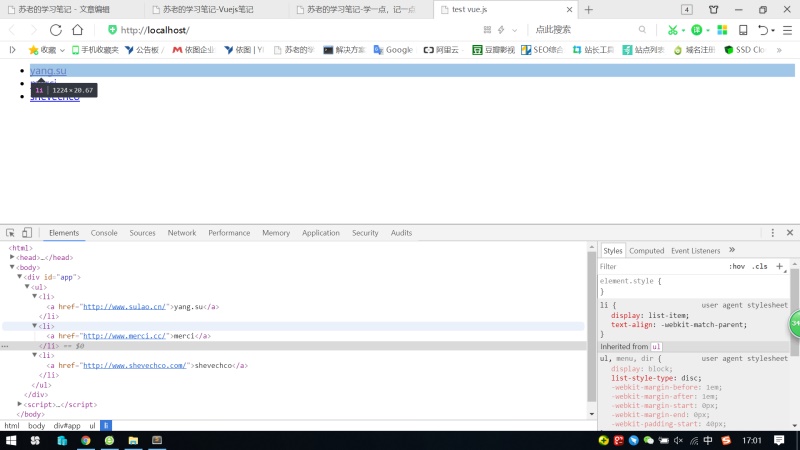Go to the browser home page icon
800x450 pixels.
78,30
